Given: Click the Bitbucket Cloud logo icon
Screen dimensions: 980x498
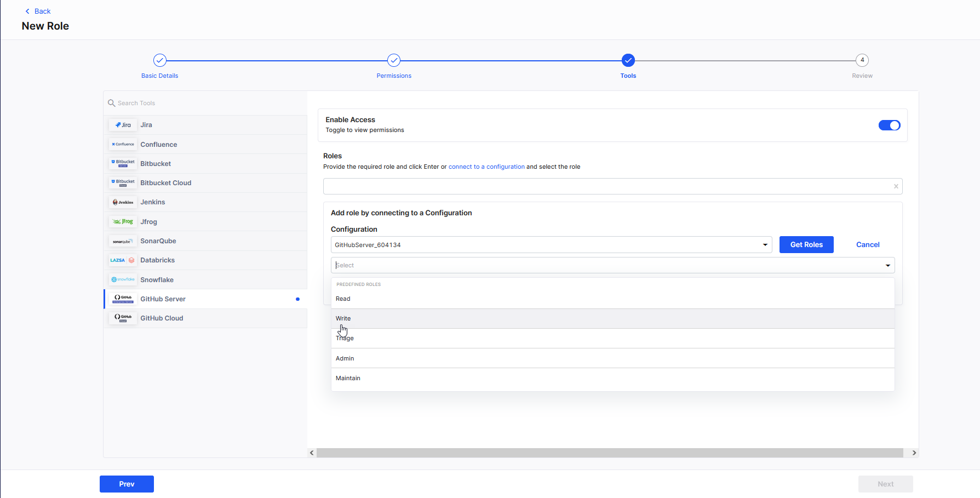Looking at the screenshot, I should [123, 183].
